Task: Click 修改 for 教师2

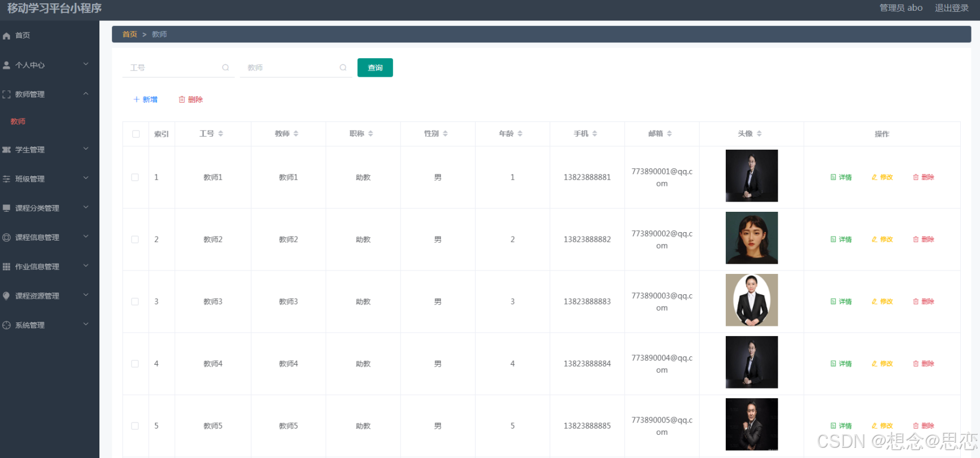Action: pos(882,239)
